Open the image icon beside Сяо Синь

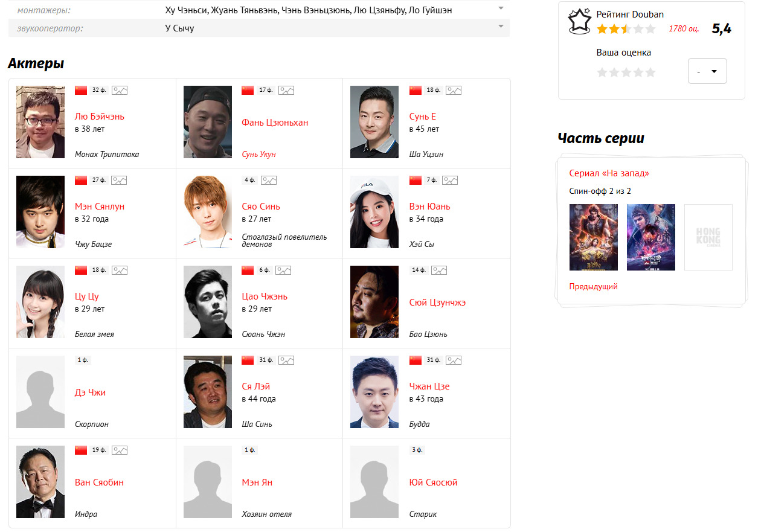pyautogui.click(x=269, y=180)
